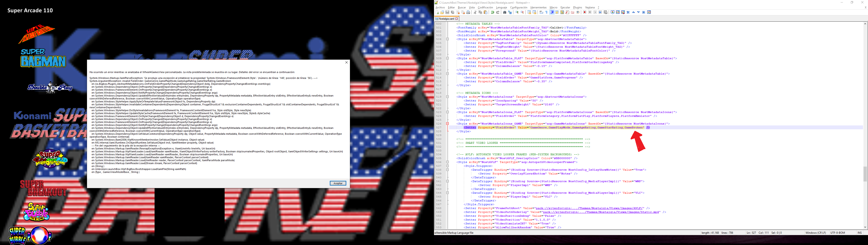
Task: Click the New file icon in Notepad++
Action: click(437, 12)
